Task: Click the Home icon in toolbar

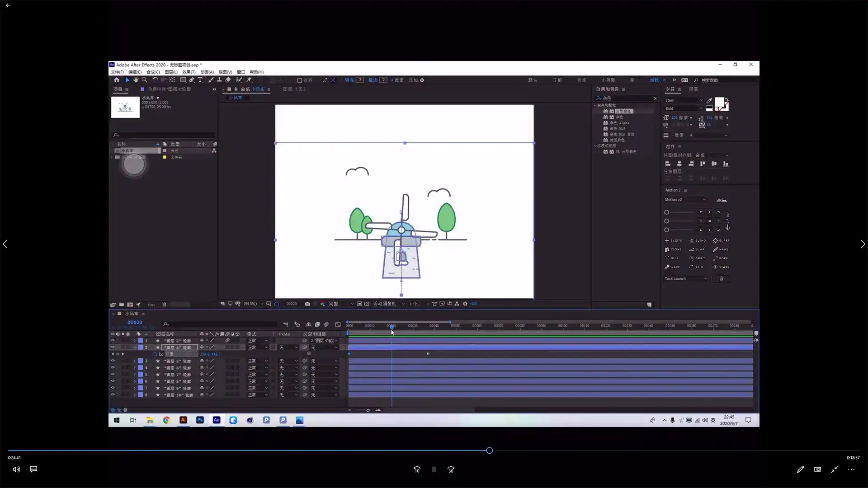Action: tap(117, 80)
